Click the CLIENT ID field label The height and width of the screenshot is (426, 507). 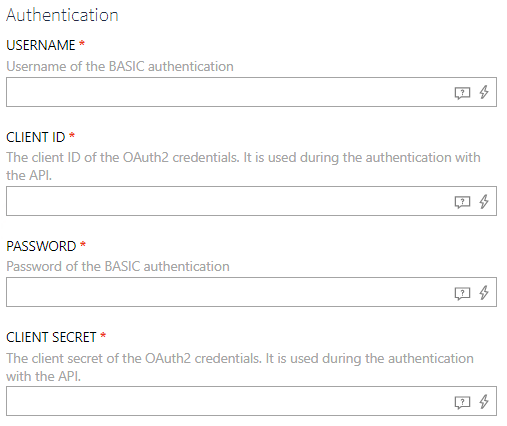pos(36,137)
